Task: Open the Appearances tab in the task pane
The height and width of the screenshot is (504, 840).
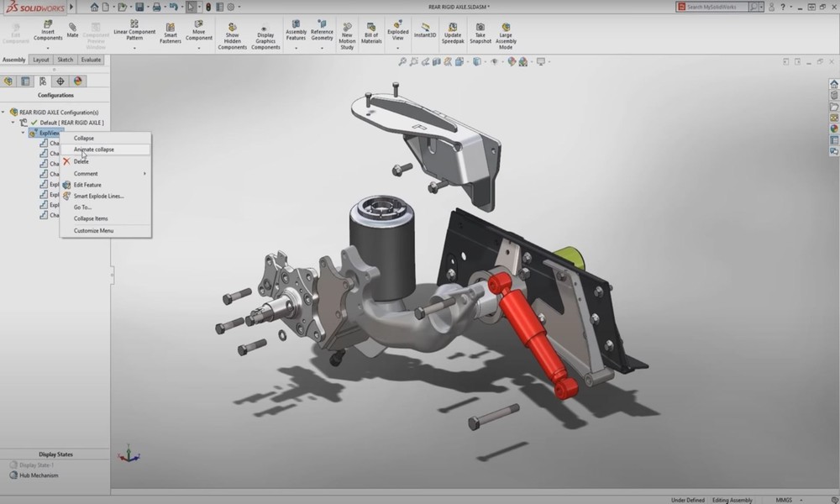Action: pos(833,129)
